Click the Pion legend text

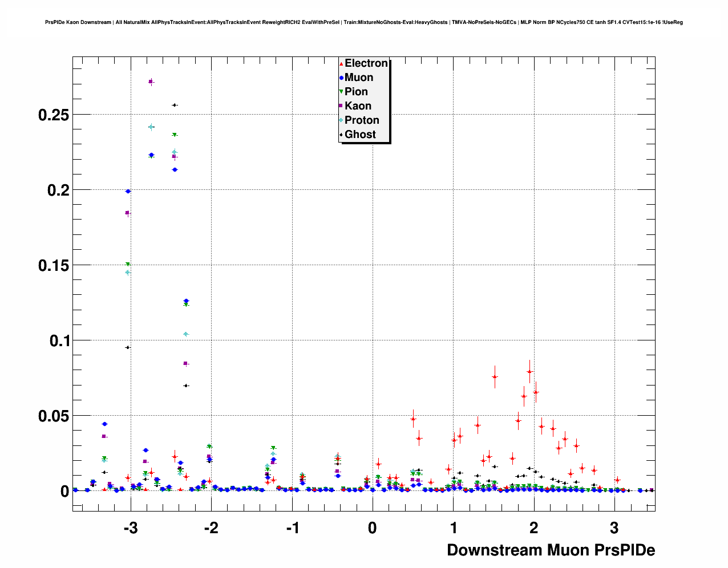pyautogui.click(x=356, y=92)
